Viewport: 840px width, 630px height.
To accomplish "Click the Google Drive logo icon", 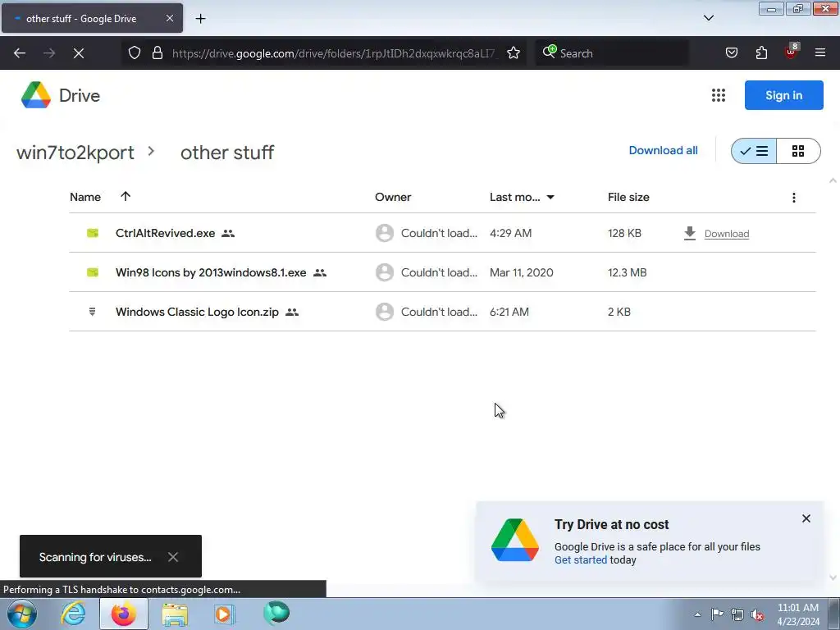I will coord(36,95).
